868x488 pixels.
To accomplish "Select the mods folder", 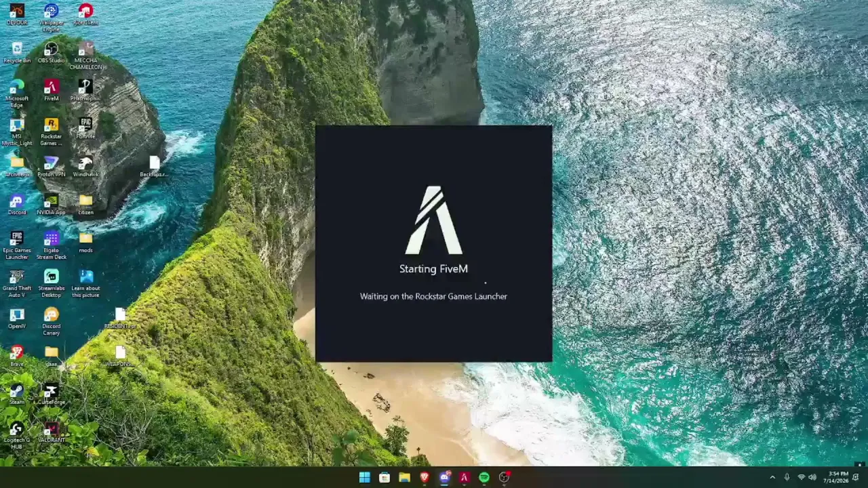I will tap(85, 242).
